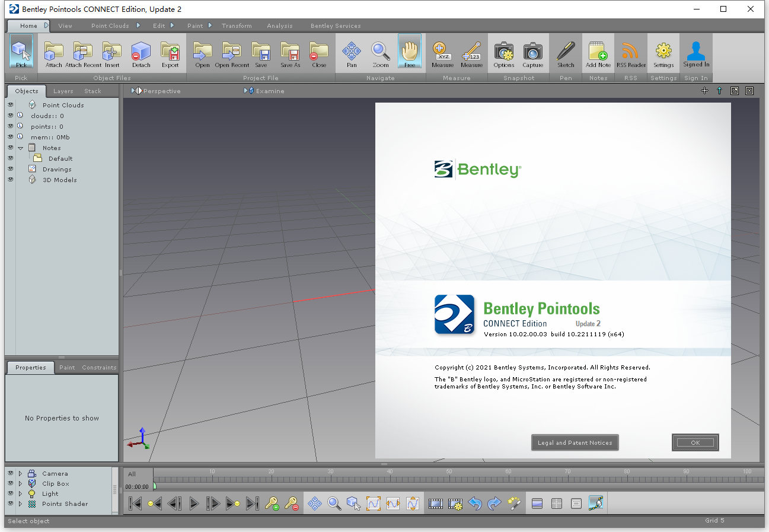Toggle visibility eye for 3D Models
Viewport: 769px width, 532px height.
click(11, 180)
